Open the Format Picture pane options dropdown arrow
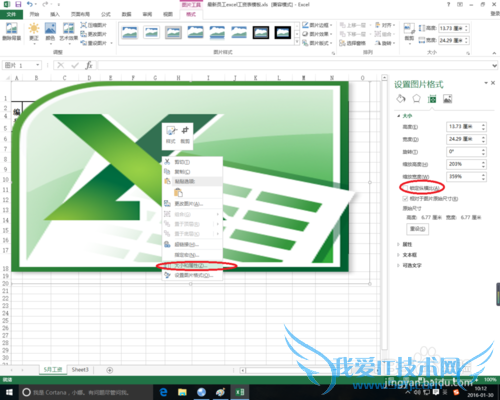The height and width of the screenshot is (400, 500). point(486,83)
